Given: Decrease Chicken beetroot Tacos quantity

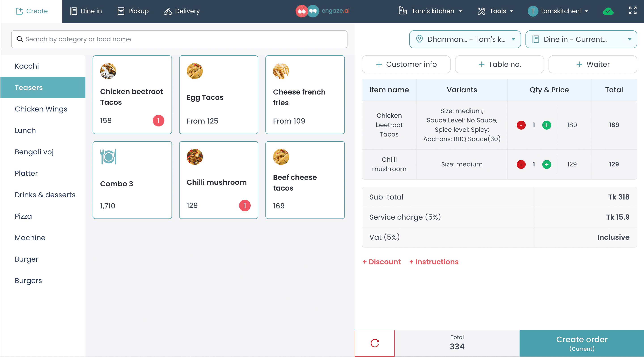Looking at the screenshot, I should (x=521, y=125).
